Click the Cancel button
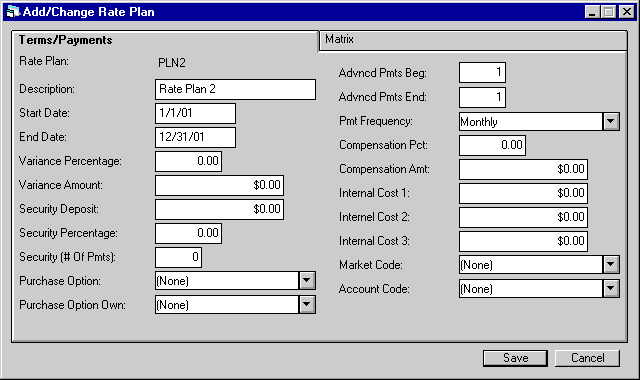 (x=587, y=358)
